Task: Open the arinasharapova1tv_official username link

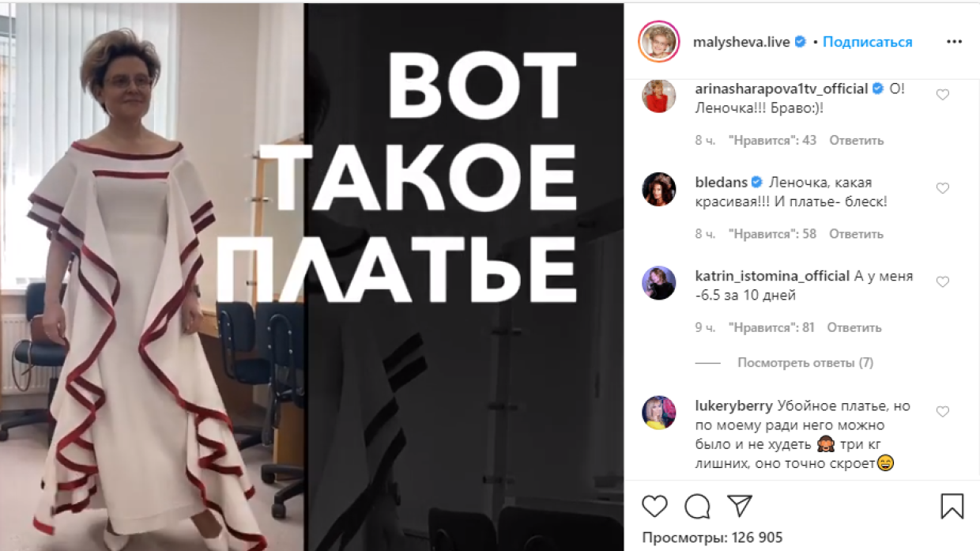Action: coord(781,89)
